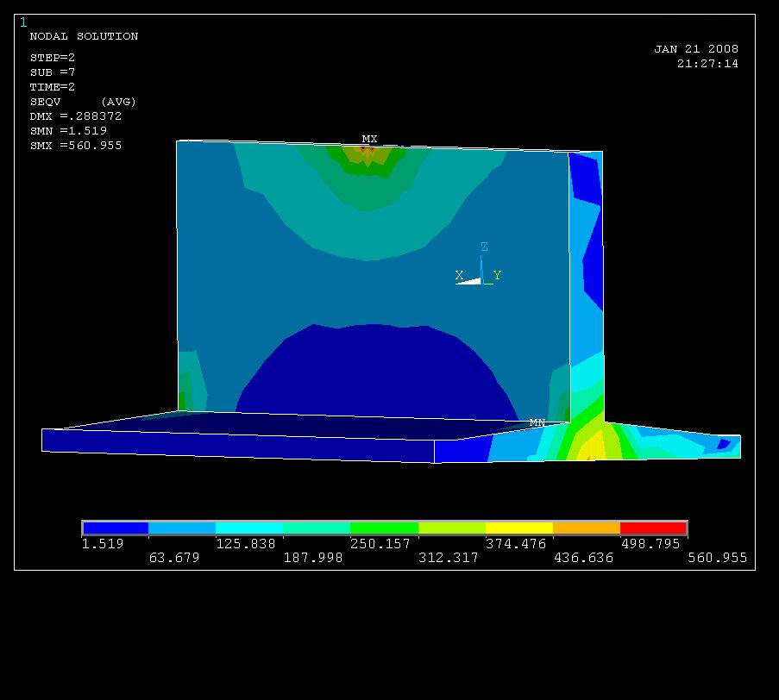Viewport: 779px width, 700px height.
Task: Click the 21:27:14 timestamp
Action: [x=707, y=64]
